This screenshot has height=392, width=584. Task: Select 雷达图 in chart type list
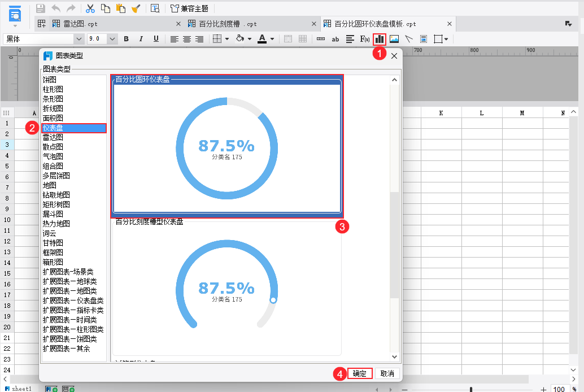coord(74,137)
